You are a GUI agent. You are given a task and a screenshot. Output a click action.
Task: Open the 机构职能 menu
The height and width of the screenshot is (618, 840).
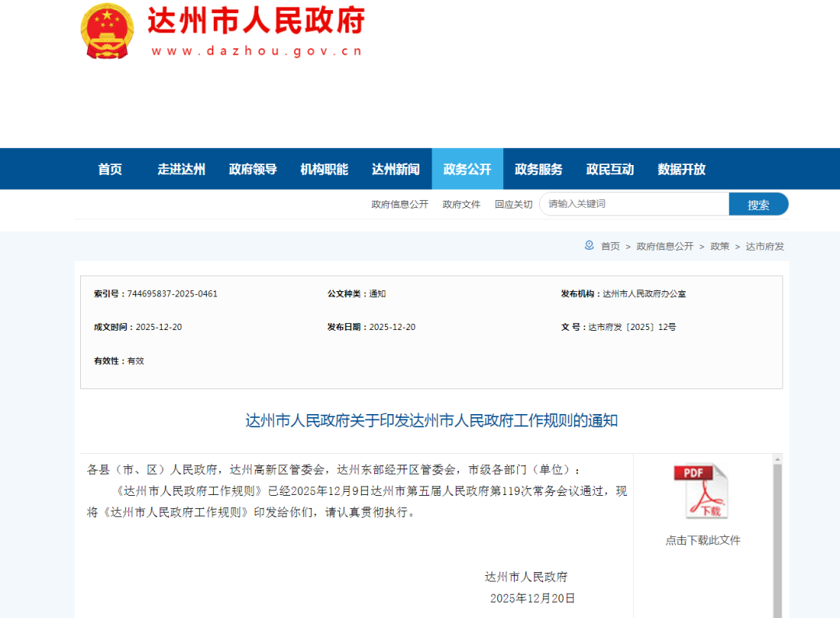323,169
